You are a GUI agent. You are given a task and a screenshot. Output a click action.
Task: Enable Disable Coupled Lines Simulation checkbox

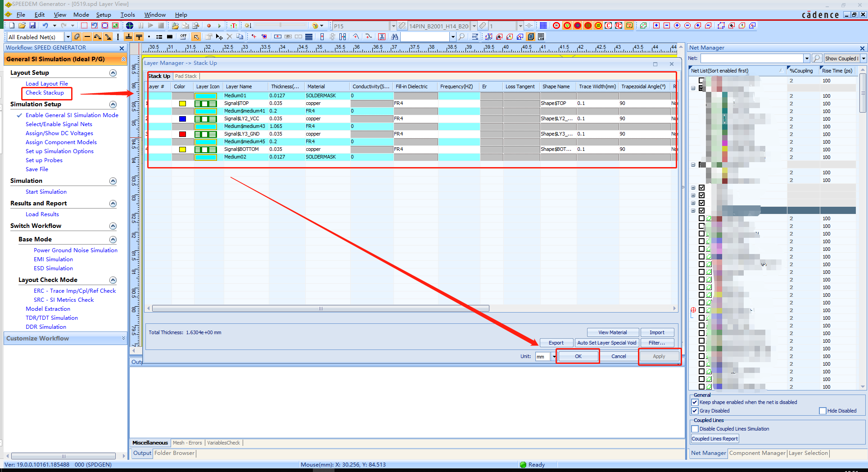pyautogui.click(x=695, y=429)
